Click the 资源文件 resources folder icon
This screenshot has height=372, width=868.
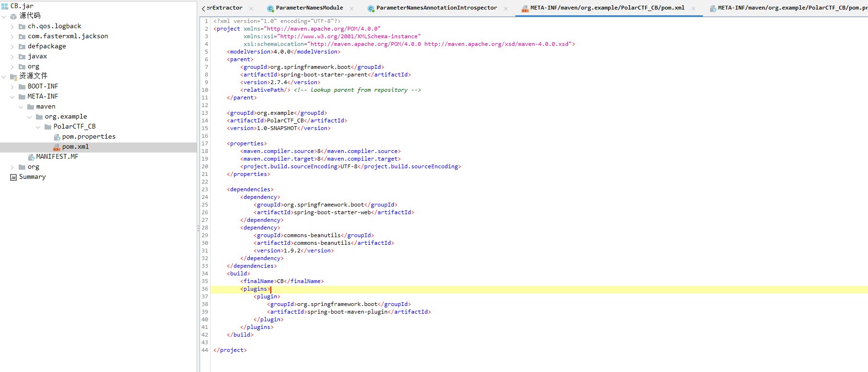tap(13, 77)
